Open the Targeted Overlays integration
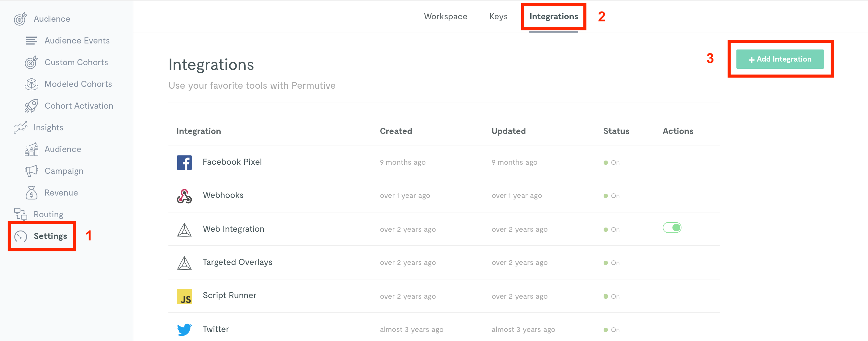This screenshot has width=868, height=341. 237,263
